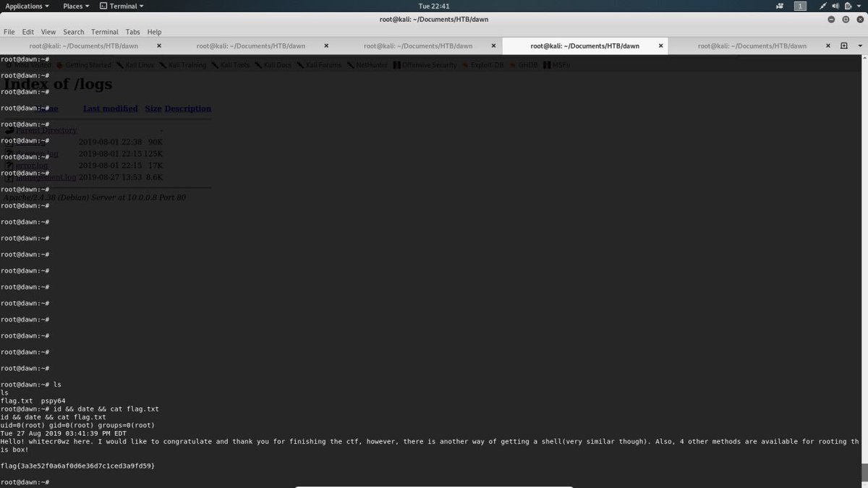Click the new tab icon
This screenshot has height=488, width=868.
click(843, 46)
